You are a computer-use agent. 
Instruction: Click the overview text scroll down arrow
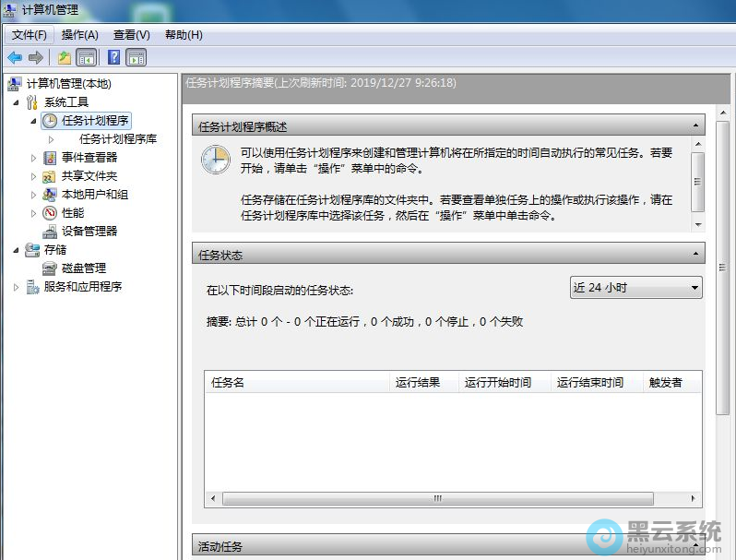[x=698, y=225]
